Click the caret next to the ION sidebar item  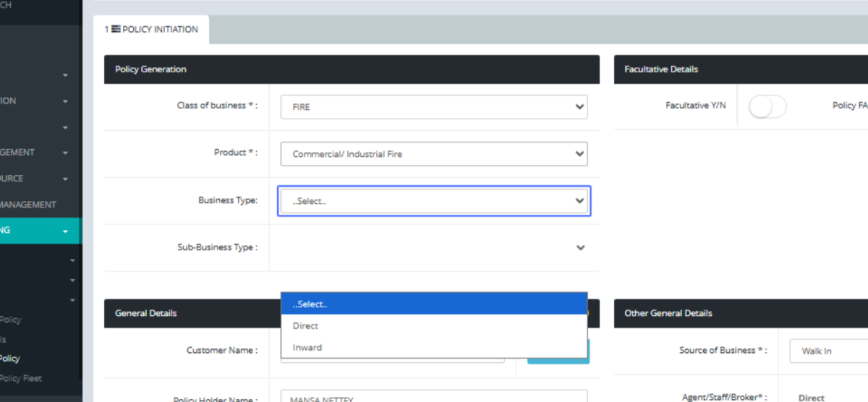click(65, 102)
